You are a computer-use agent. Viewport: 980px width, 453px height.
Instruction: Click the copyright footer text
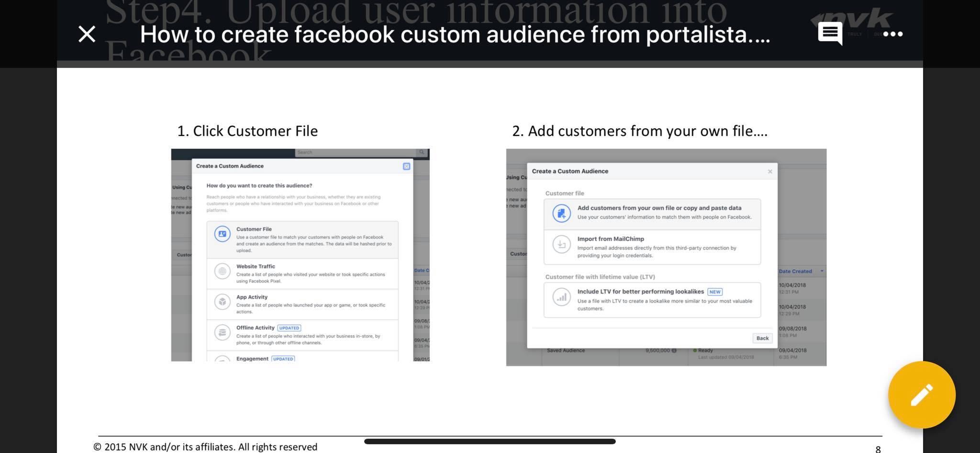(x=205, y=447)
